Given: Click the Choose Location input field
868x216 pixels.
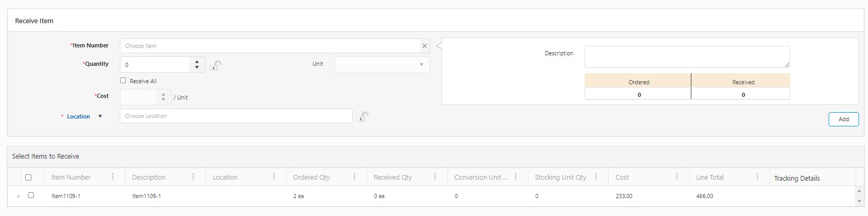Looking at the screenshot, I should pyautogui.click(x=236, y=116).
